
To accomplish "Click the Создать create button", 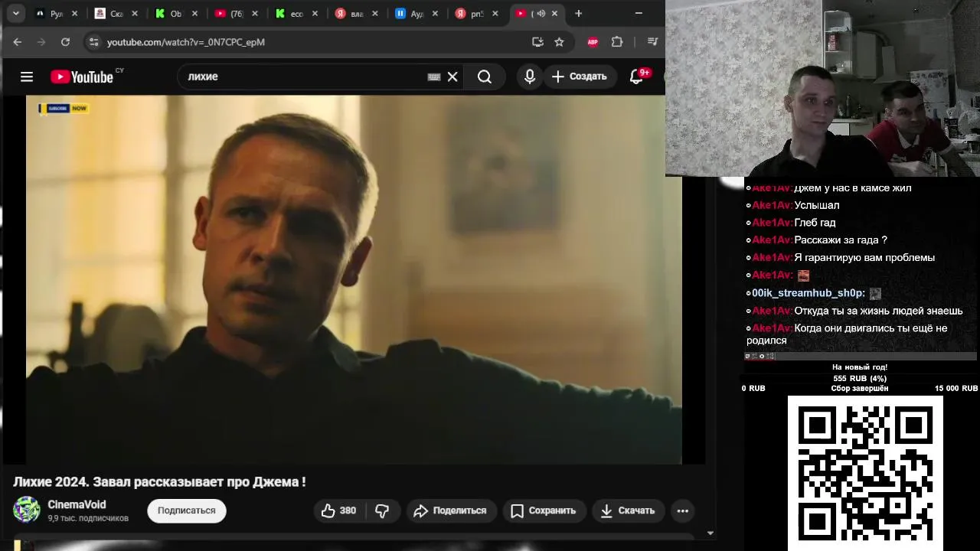I will pos(580,77).
